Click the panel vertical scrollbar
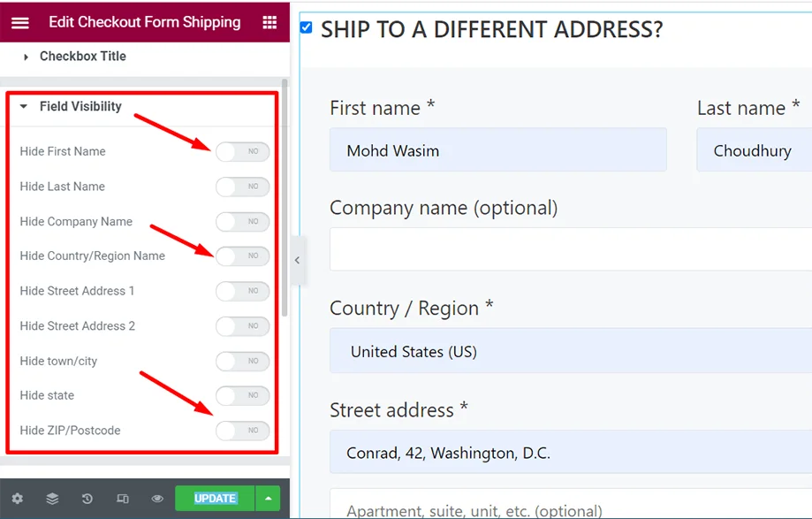The image size is (812, 519). click(x=285, y=198)
